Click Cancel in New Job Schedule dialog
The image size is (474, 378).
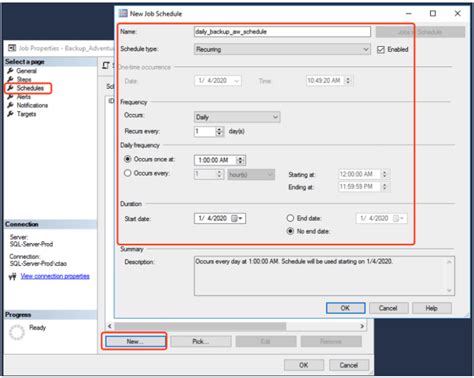click(x=388, y=308)
